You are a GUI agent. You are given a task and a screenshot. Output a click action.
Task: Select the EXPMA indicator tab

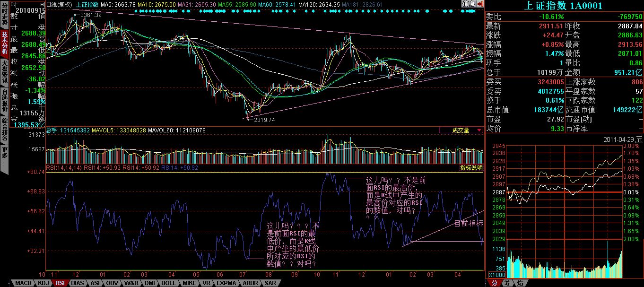pos(226,283)
